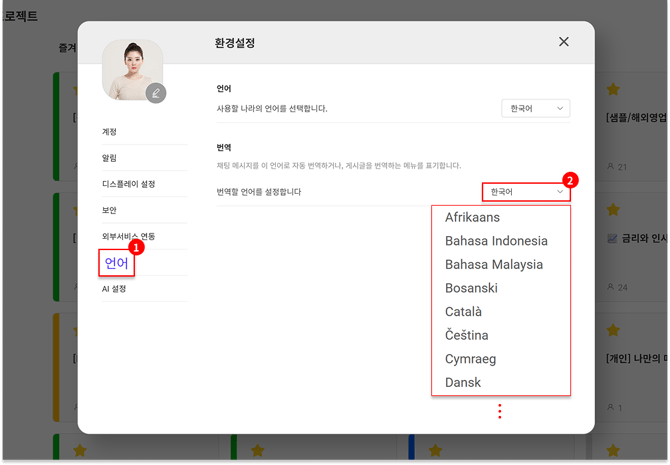Select Català as translation language

pyautogui.click(x=463, y=312)
